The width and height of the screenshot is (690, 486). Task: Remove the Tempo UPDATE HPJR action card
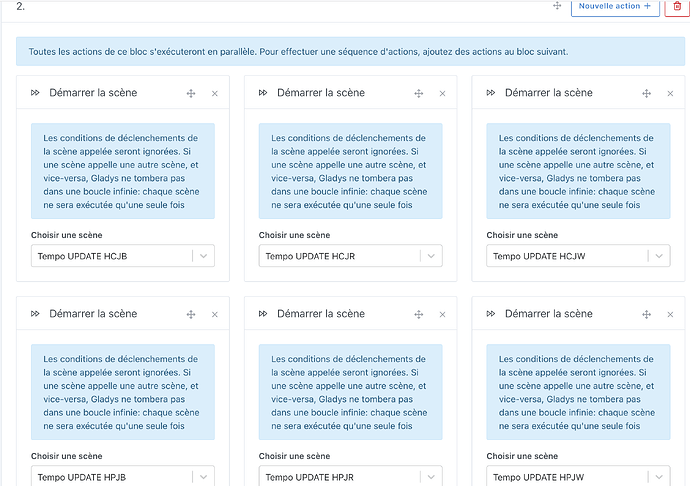coord(442,314)
